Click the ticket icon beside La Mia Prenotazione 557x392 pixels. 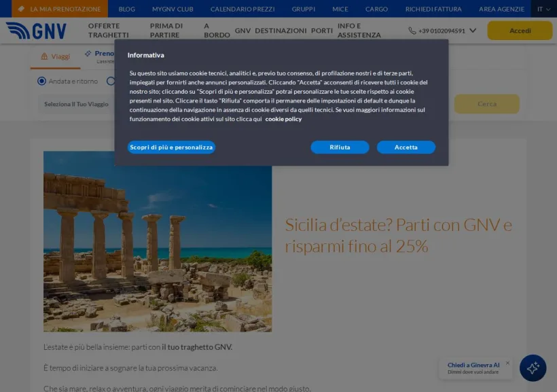(21, 9)
